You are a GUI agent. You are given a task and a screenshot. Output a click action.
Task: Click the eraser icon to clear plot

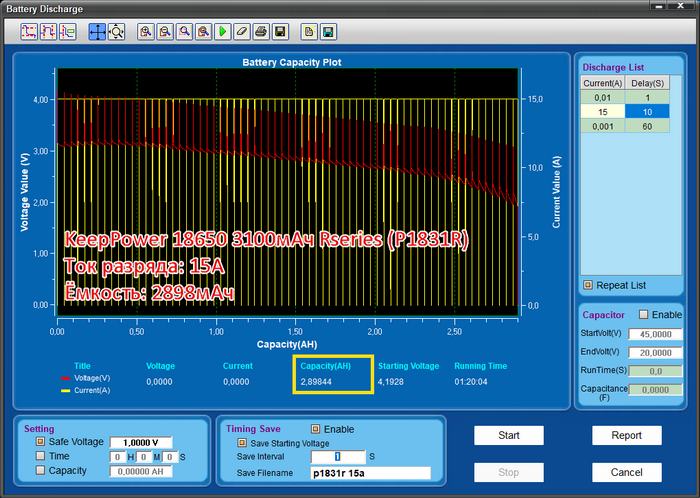pyautogui.click(x=241, y=32)
